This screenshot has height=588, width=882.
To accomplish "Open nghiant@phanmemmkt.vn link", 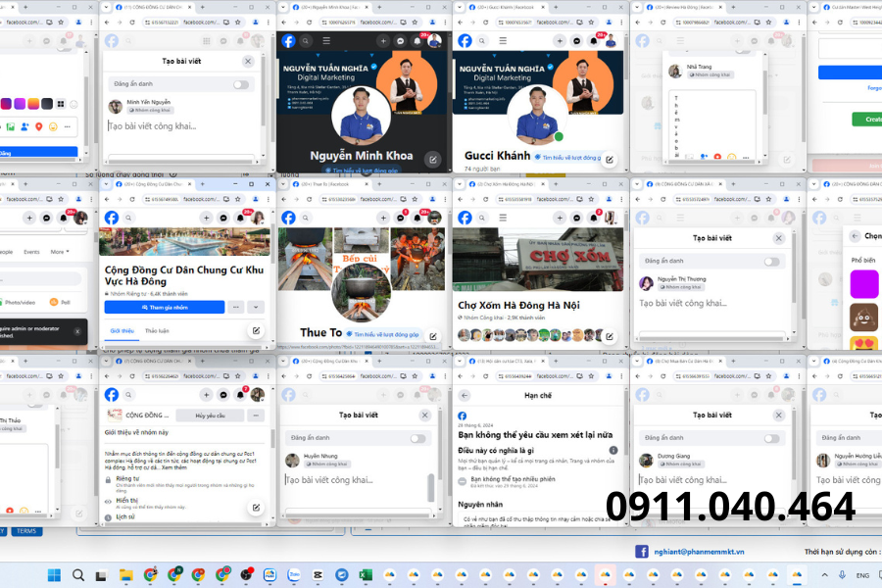I will pos(699,552).
